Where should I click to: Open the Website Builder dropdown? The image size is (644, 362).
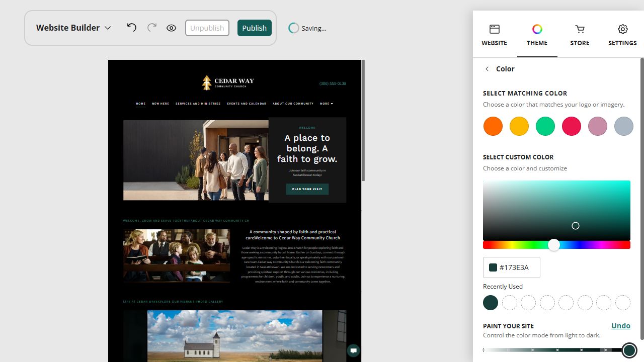pyautogui.click(x=73, y=28)
